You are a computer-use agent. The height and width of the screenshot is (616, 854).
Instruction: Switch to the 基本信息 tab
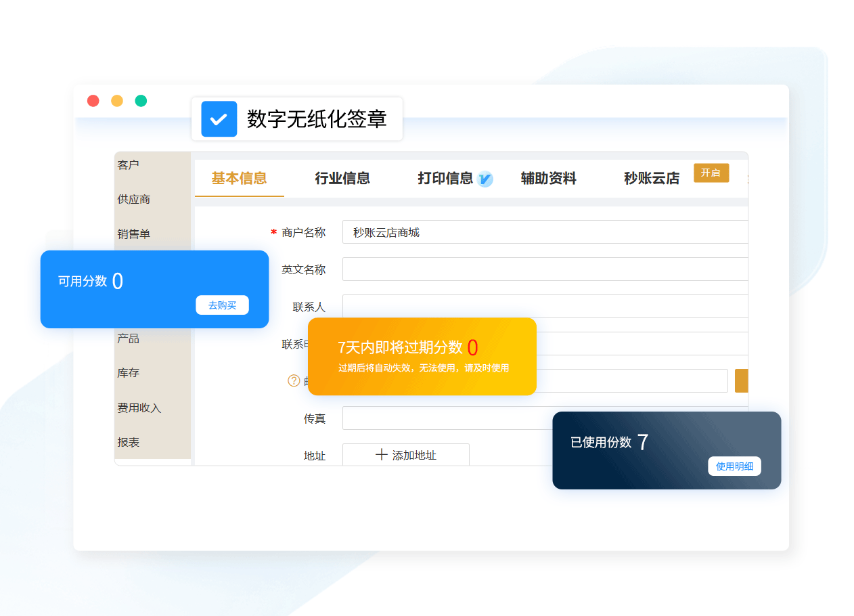coord(239,179)
